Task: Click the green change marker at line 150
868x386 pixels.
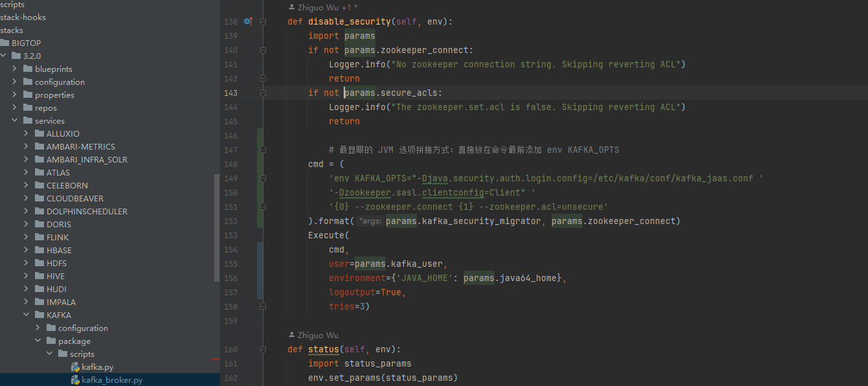Action: click(x=260, y=192)
